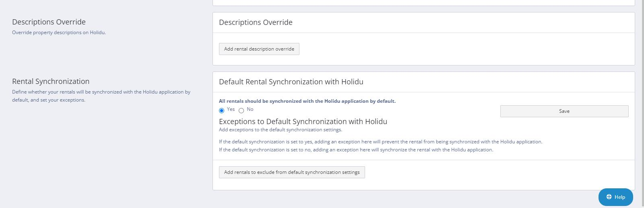
Task: Click 'Add exceptions to the default synchronization settings' text
Action: 280,130
